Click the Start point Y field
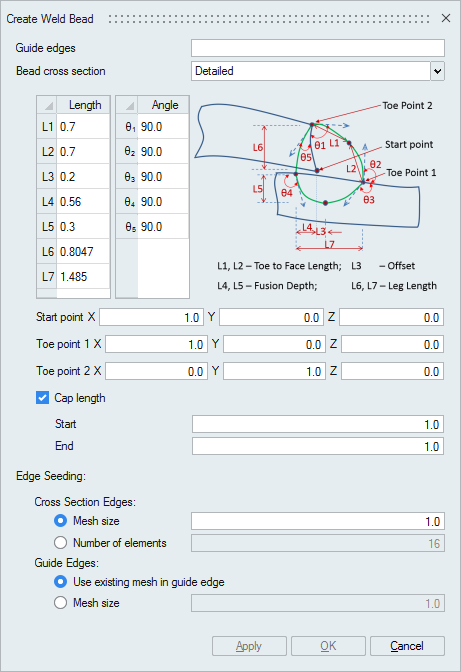 (x=271, y=318)
